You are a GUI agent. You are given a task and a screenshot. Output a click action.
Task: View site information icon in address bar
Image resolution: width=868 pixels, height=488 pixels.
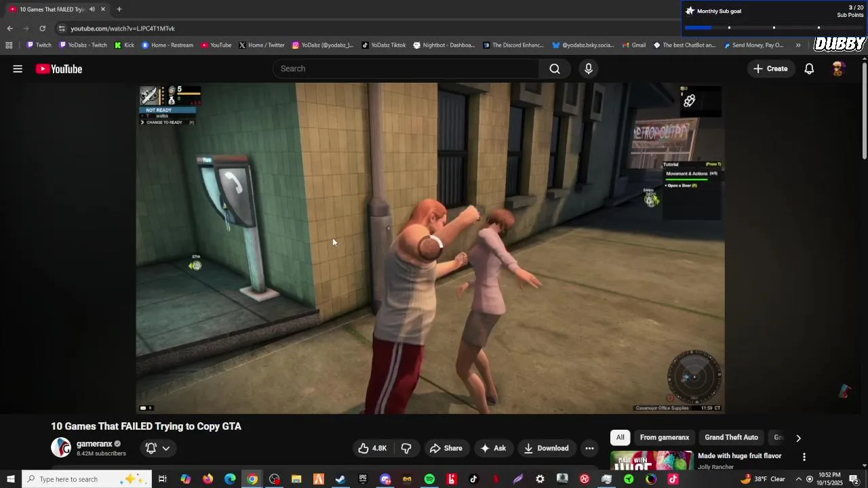[x=62, y=28]
